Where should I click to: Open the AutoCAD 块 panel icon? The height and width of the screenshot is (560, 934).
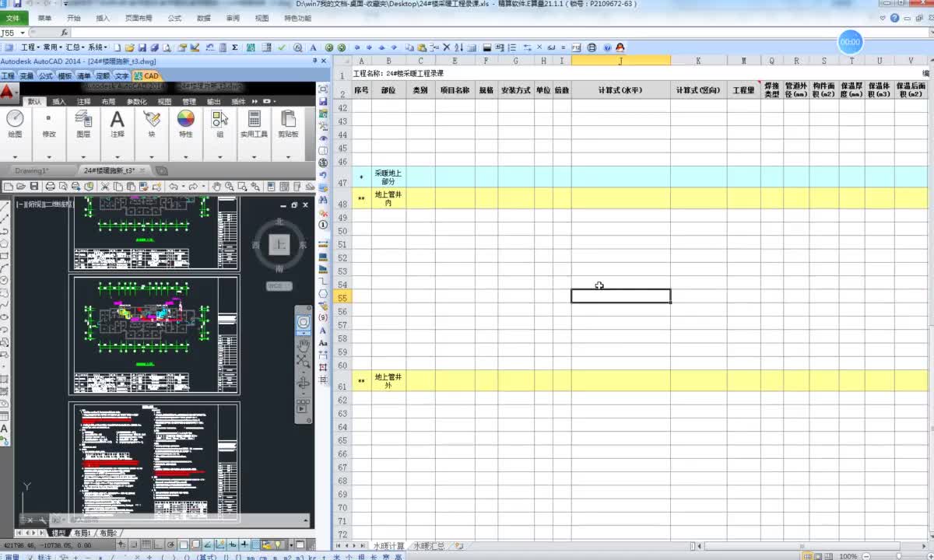pos(151,119)
